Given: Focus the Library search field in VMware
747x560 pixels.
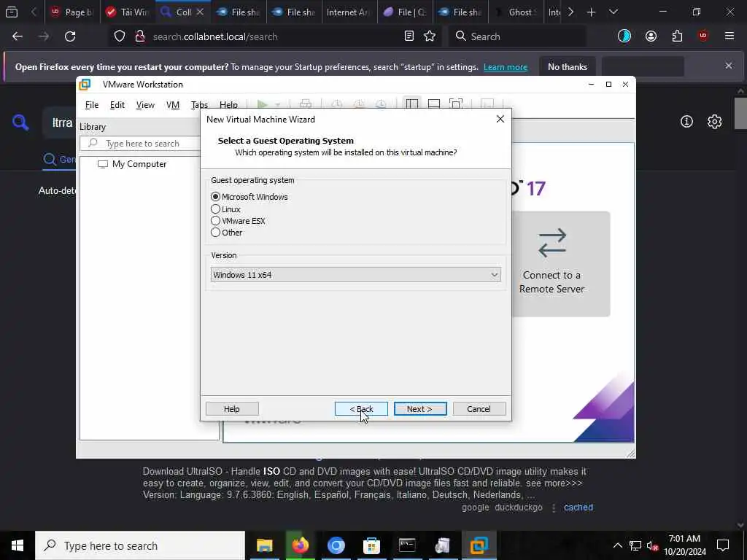Looking at the screenshot, I should [x=141, y=144].
